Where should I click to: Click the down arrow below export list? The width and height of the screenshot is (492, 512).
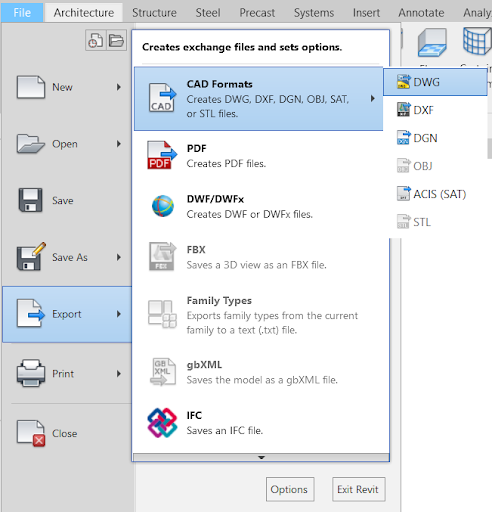[x=261, y=457]
